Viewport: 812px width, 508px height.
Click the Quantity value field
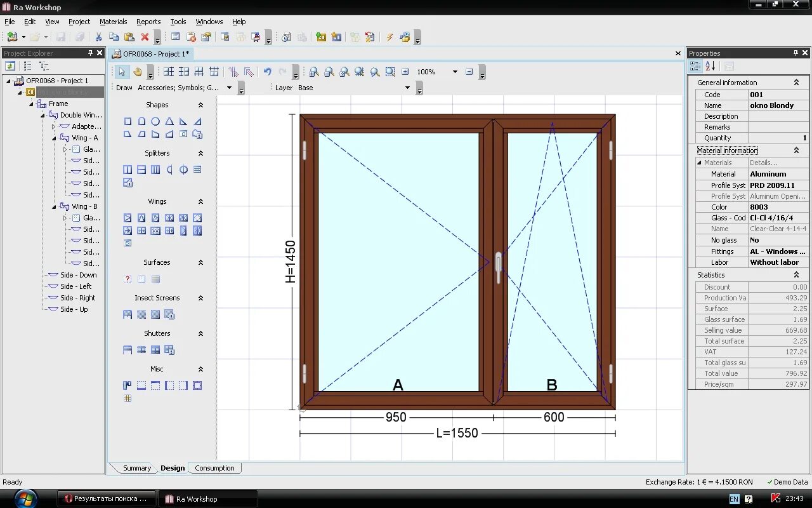click(778, 138)
